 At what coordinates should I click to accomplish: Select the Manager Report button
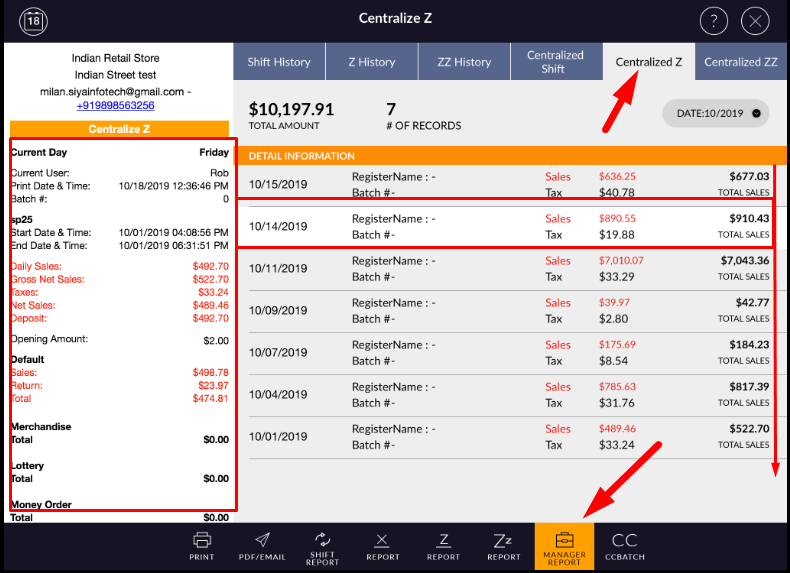(564, 546)
